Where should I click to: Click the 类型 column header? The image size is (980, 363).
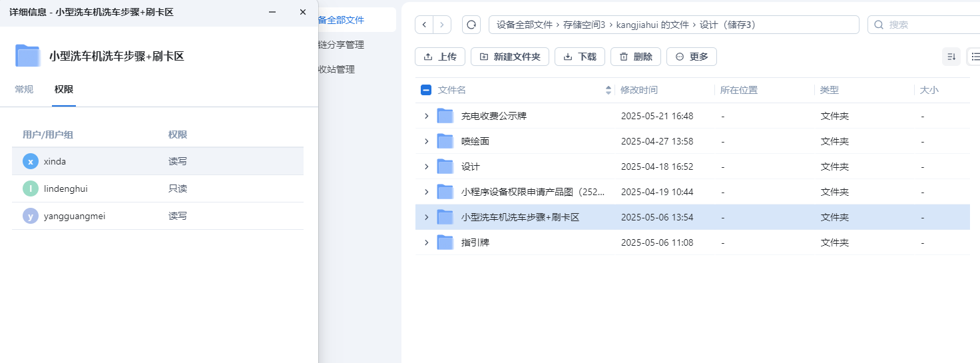click(830, 90)
